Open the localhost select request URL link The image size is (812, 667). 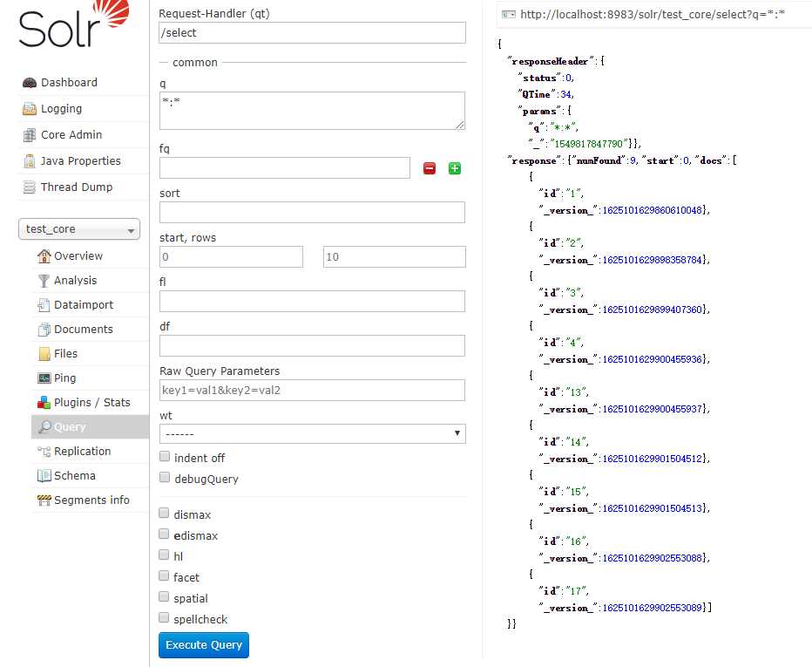pyautogui.click(x=653, y=15)
